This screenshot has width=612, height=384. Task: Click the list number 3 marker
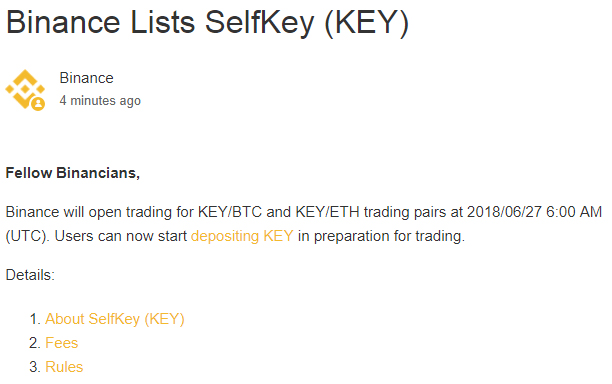pos(35,367)
